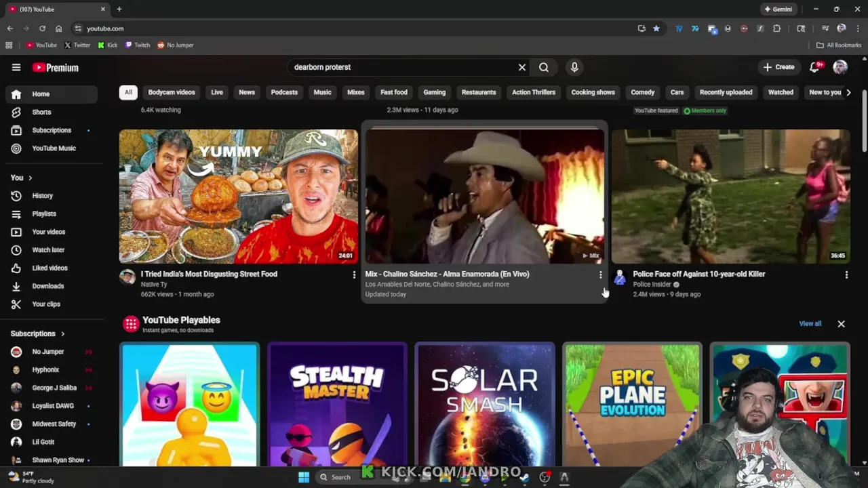
Task: Choose the Gaming chip
Action: coord(435,92)
